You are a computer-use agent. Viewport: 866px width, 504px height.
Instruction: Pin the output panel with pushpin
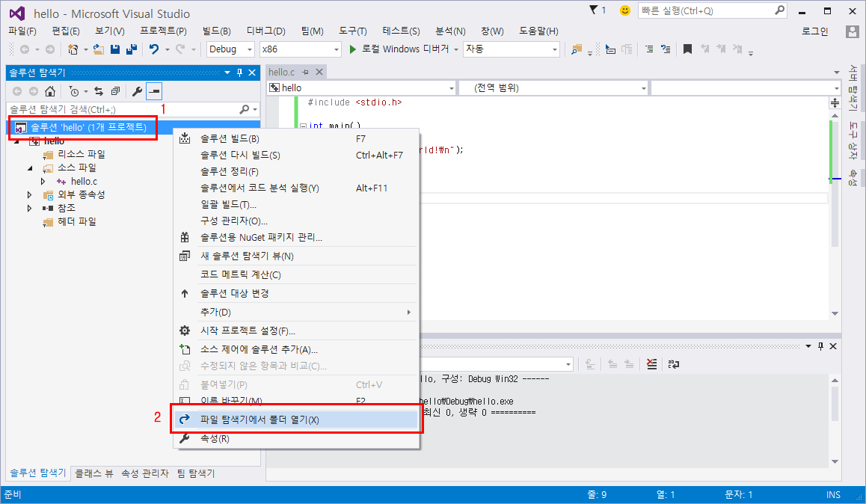(x=820, y=346)
